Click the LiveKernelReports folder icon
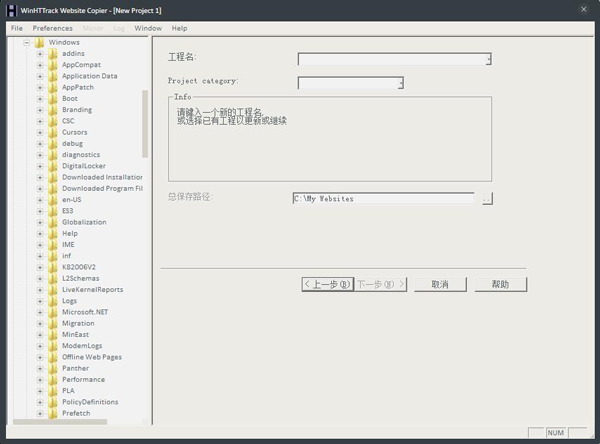This screenshot has height=444, width=600. click(53, 290)
